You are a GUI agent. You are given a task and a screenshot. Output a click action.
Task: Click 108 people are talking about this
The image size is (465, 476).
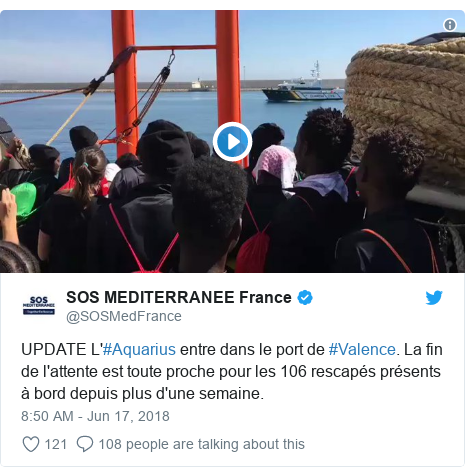point(202,444)
